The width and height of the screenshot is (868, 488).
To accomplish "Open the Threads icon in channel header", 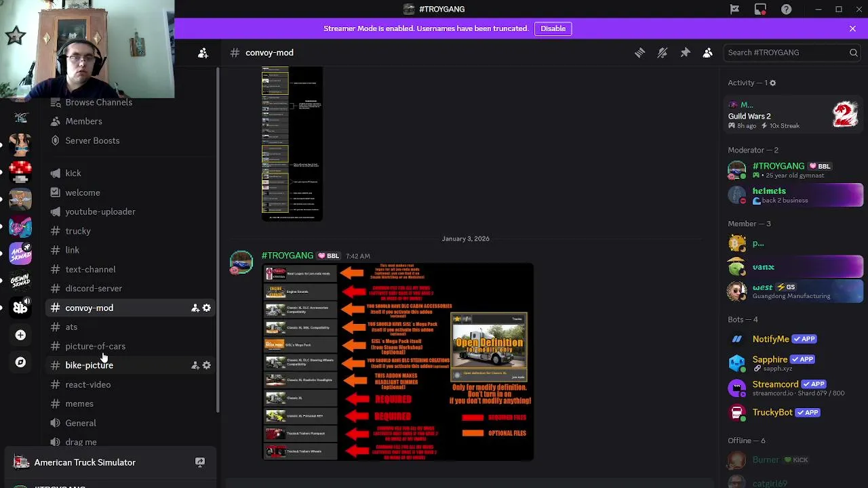I will (639, 52).
